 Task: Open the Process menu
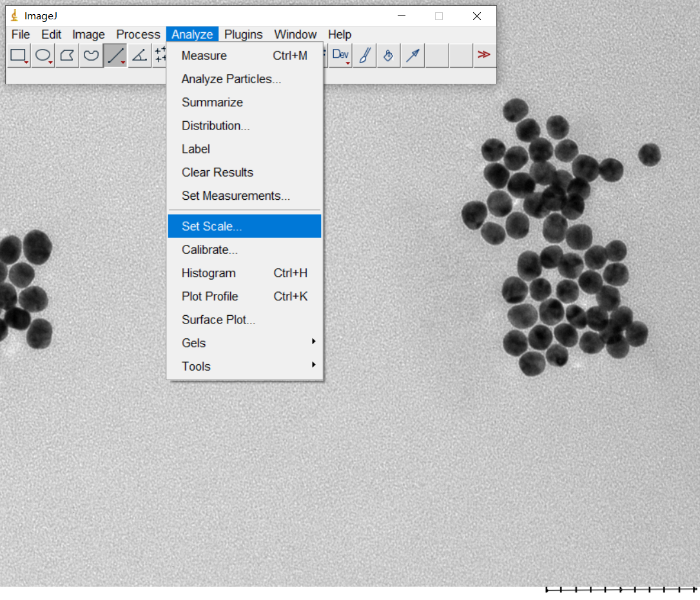138,35
